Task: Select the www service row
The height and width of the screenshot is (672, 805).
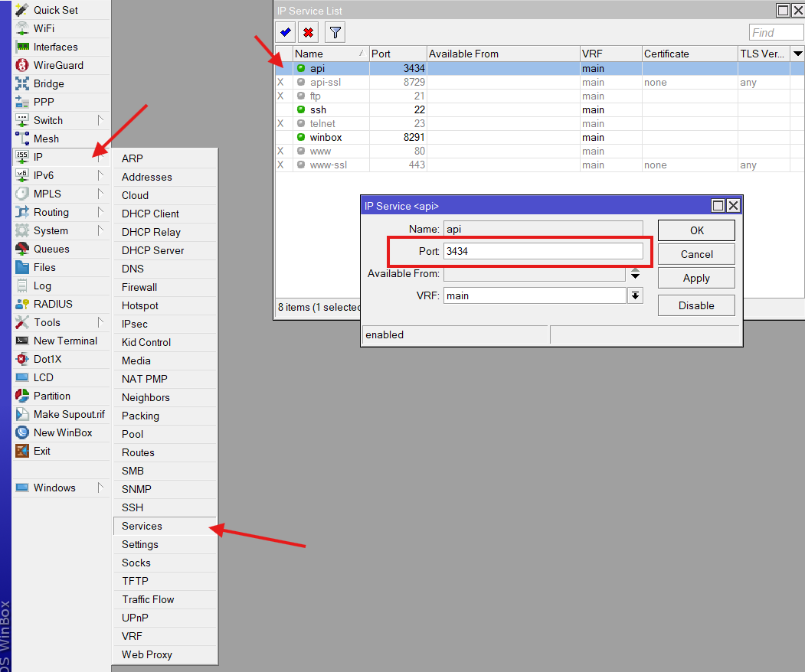Action: pos(539,151)
